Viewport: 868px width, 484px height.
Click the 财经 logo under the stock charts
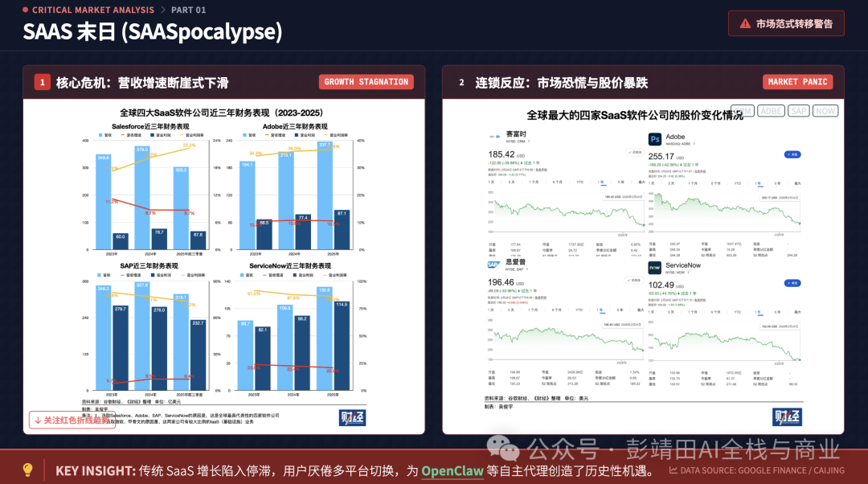coord(787,416)
